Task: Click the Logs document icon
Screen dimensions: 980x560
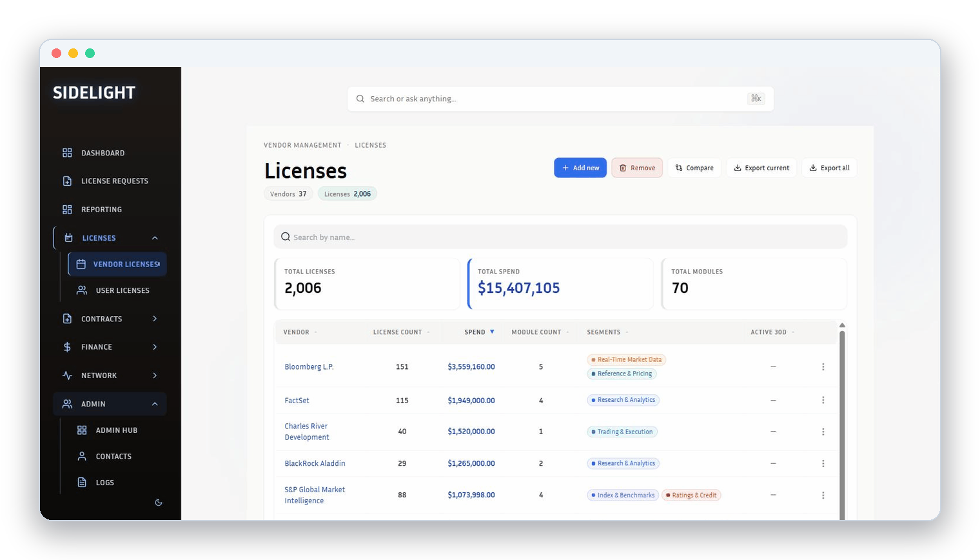Action: click(82, 483)
